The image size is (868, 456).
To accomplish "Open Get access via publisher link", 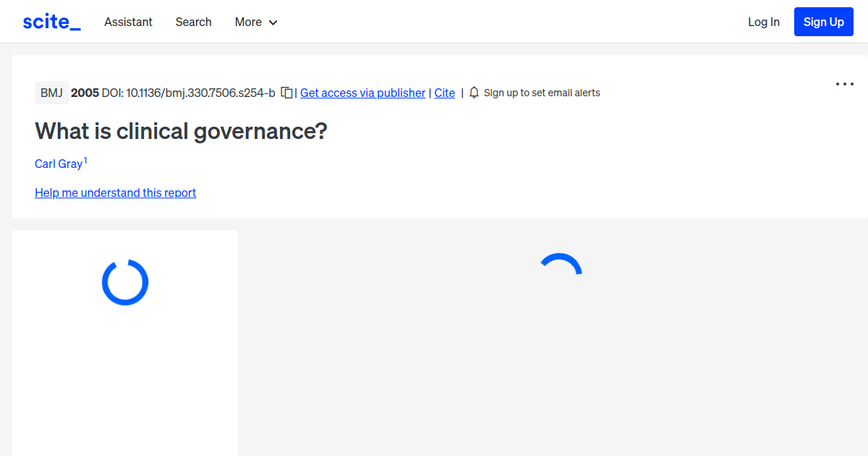I will [x=362, y=93].
